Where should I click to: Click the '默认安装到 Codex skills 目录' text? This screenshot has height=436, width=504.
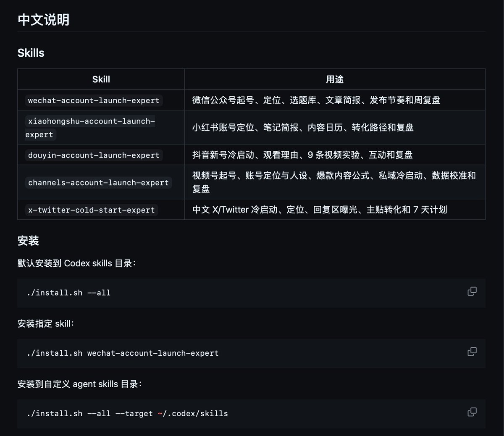tap(75, 263)
